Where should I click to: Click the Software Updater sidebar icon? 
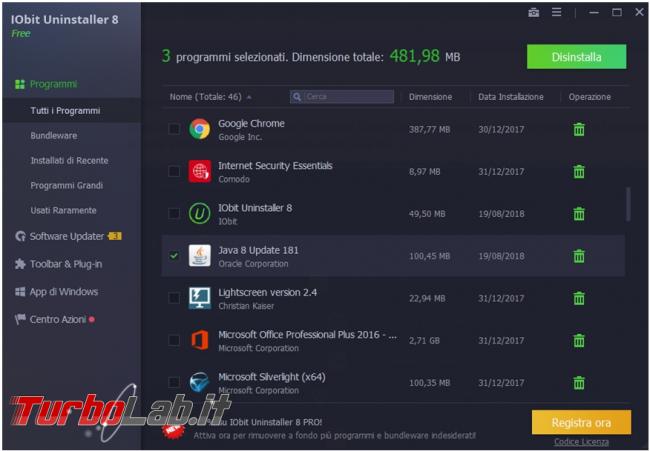coord(20,236)
